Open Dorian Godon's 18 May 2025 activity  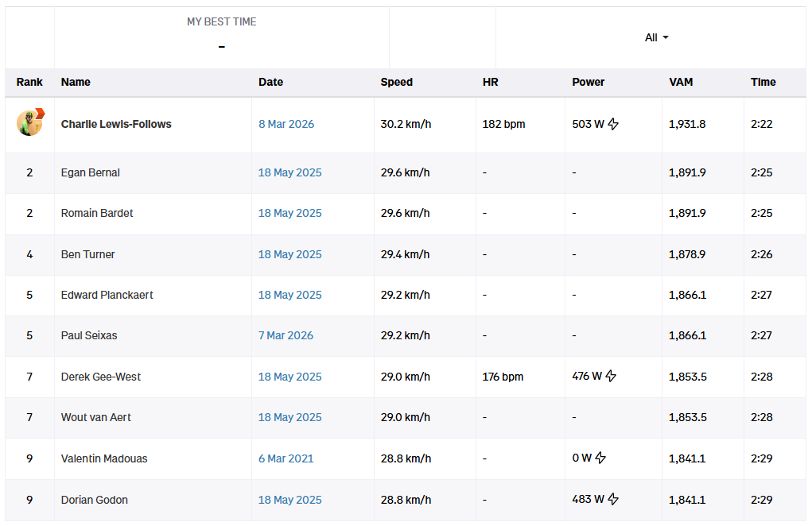point(290,500)
